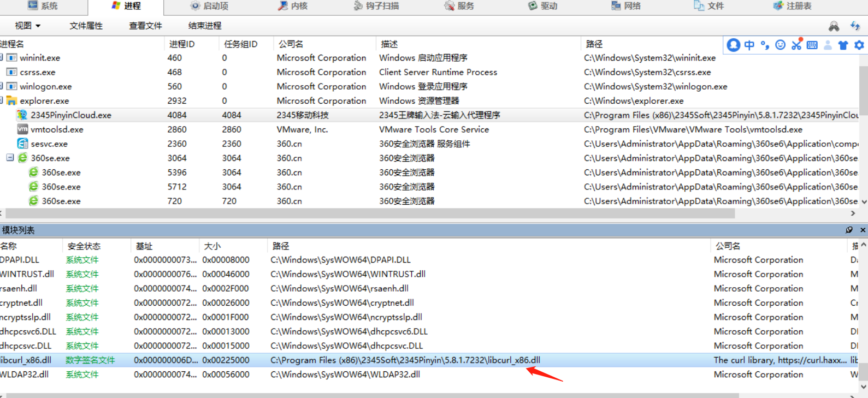Image resolution: width=868 pixels, height=398 pixels.
Task: Click the winlogon.exe process icon
Action: pyautogui.click(x=11, y=86)
